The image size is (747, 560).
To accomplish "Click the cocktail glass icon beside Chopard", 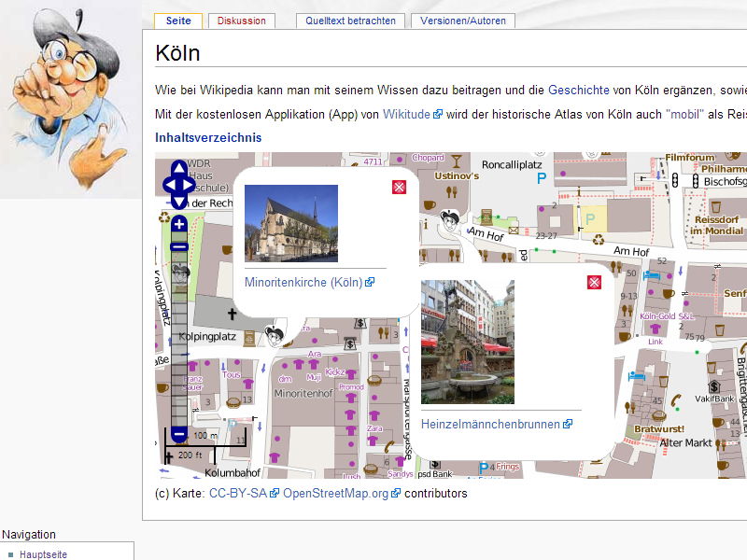I will [x=457, y=161].
